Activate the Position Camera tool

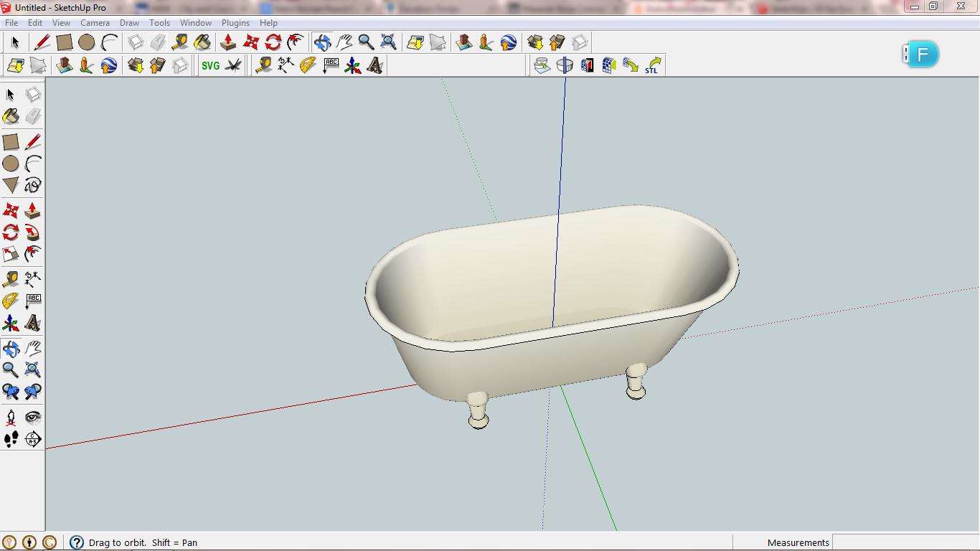[x=11, y=418]
